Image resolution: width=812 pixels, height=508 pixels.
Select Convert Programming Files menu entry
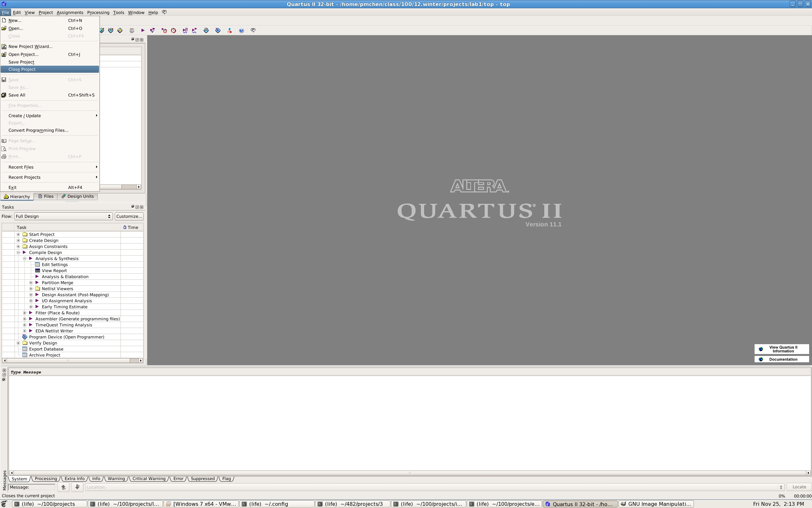pos(50,130)
